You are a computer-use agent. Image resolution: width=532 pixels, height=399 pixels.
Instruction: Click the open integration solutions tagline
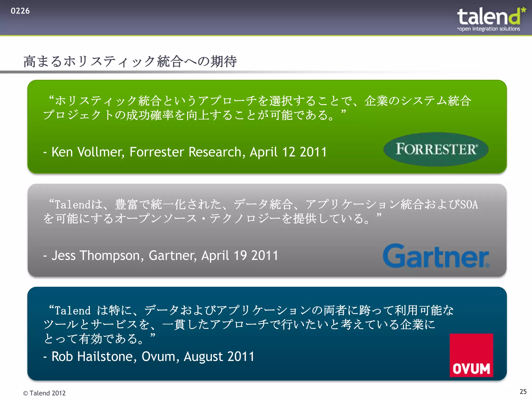pos(489,29)
